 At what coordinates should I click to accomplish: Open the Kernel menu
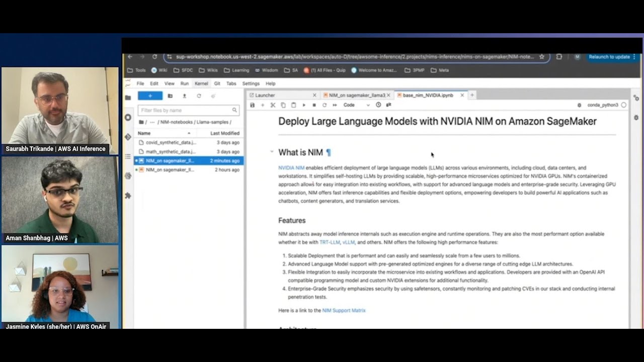pyautogui.click(x=201, y=83)
